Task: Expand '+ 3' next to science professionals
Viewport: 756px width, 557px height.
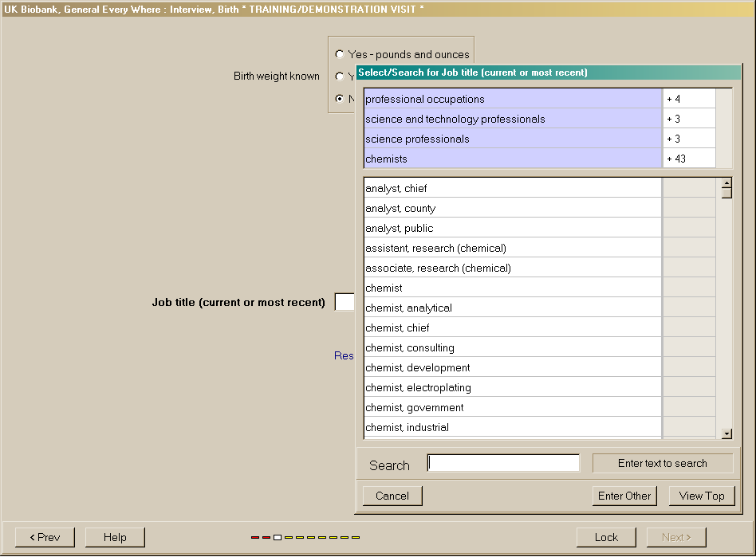Action: pyautogui.click(x=688, y=139)
